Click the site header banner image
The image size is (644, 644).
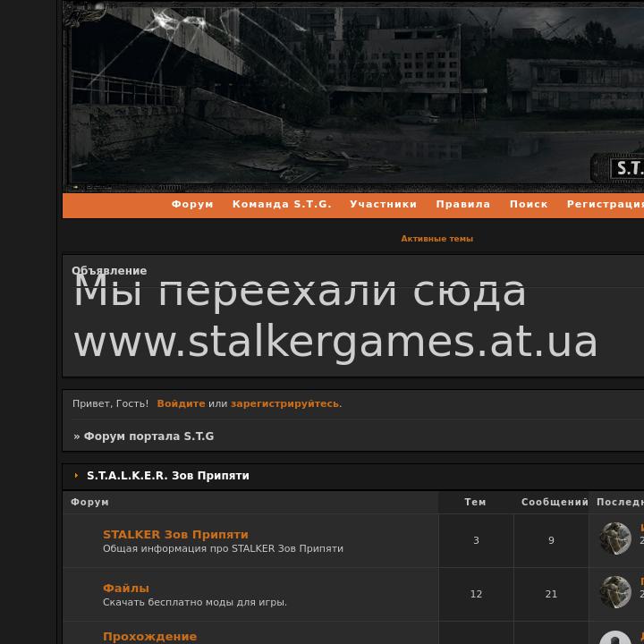[x=353, y=96]
